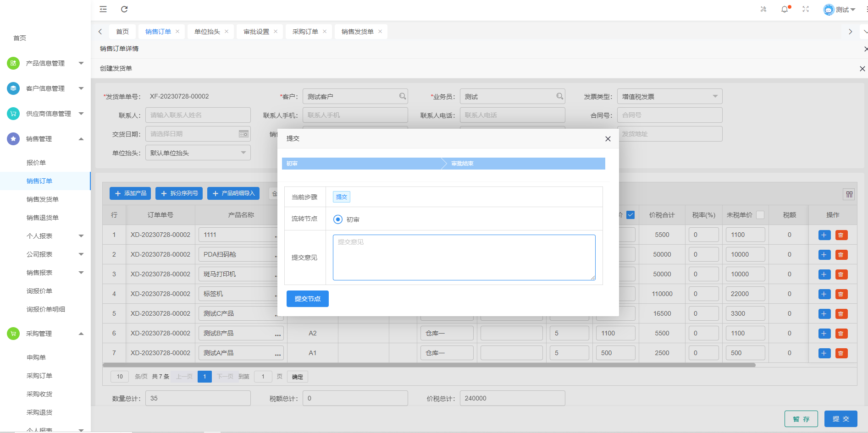Image resolution: width=868 pixels, height=433 pixels.
Task: Toggle the checked checkbox beside 价税合计 column
Action: click(x=630, y=215)
